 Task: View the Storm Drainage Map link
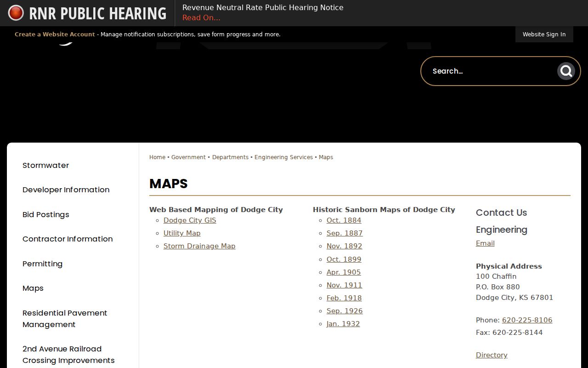coord(199,246)
